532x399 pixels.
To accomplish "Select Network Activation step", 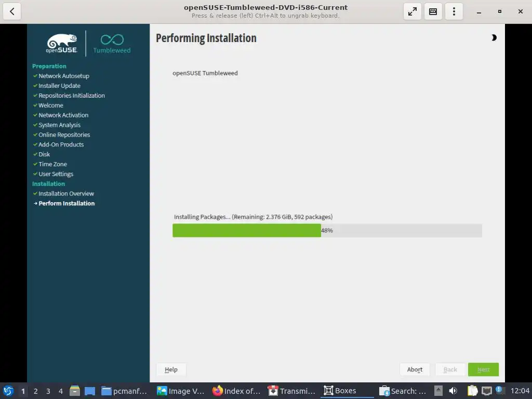I will point(63,115).
